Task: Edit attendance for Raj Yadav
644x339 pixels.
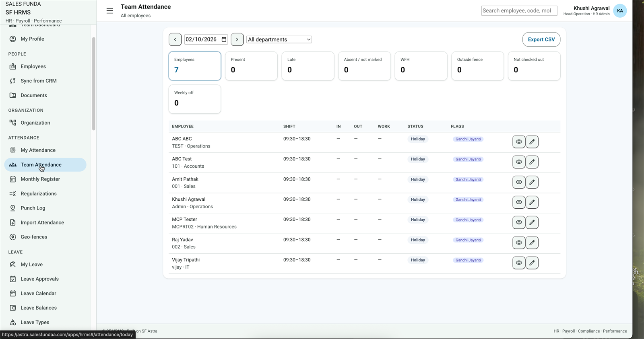Action: point(532,242)
